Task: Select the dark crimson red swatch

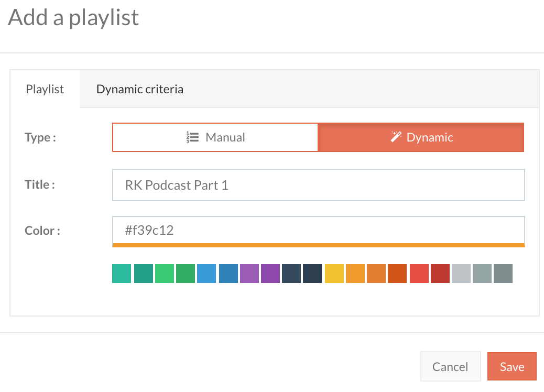Action: [440, 274]
